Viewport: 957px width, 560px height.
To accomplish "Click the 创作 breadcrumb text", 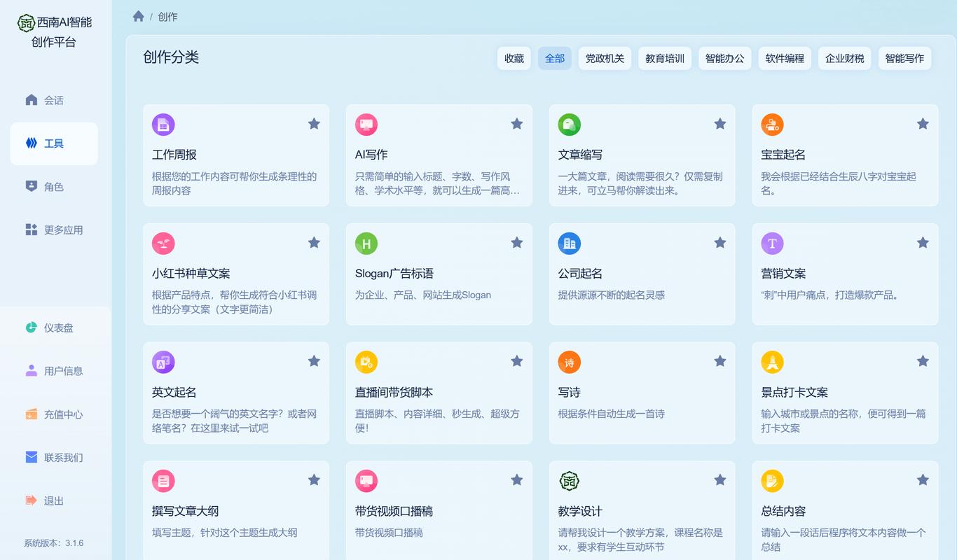I will pyautogui.click(x=167, y=17).
